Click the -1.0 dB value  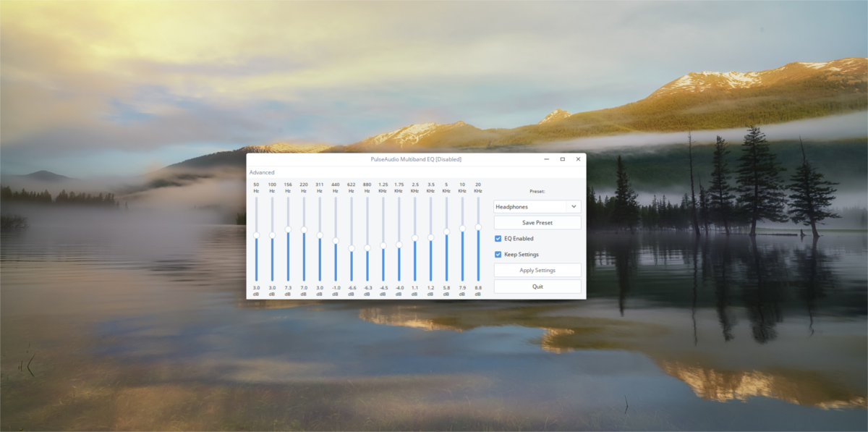[336, 291]
